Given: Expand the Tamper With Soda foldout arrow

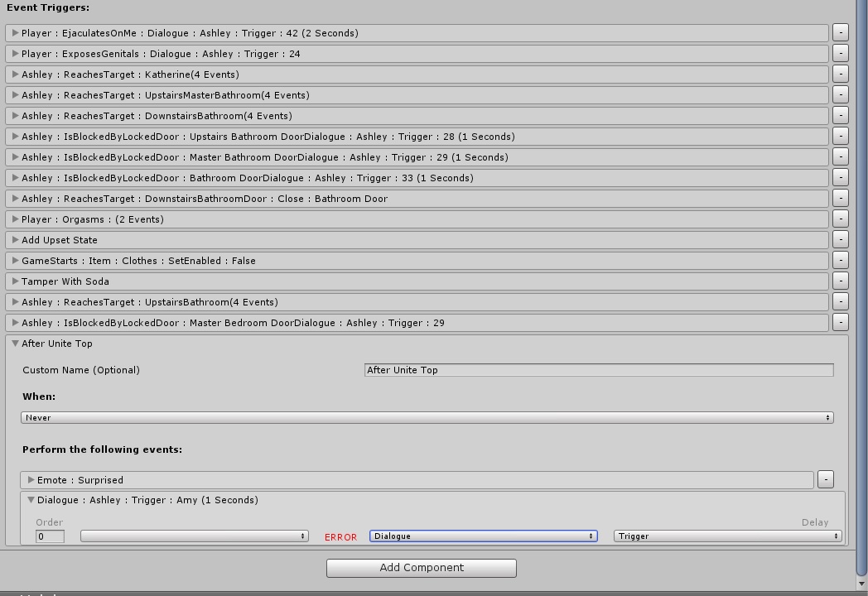Looking at the screenshot, I should (x=15, y=281).
